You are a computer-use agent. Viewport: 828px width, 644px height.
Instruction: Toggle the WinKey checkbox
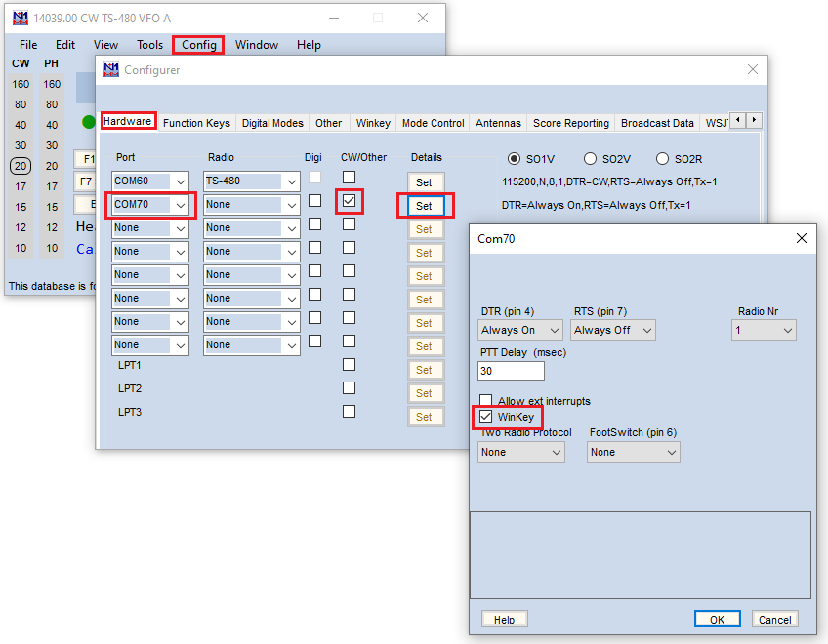pyautogui.click(x=486, y=417)
